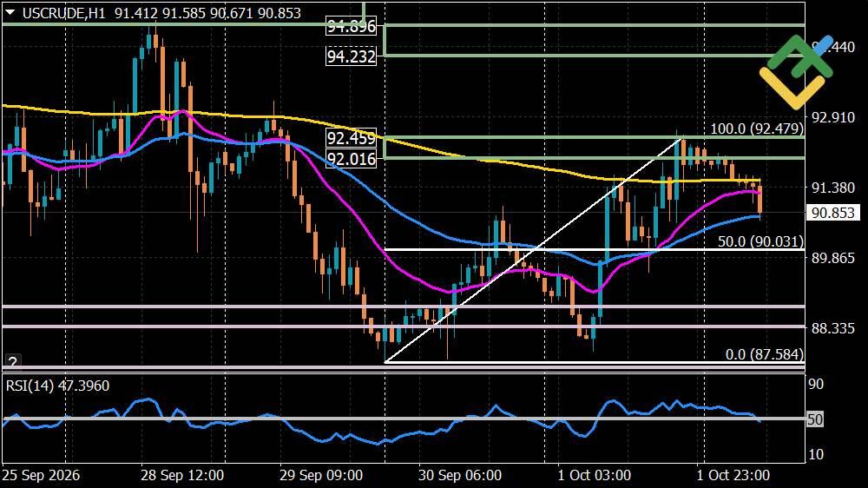Click the 89.865 price axis value
The image size is (868, 488).
[x=832, y=258]
